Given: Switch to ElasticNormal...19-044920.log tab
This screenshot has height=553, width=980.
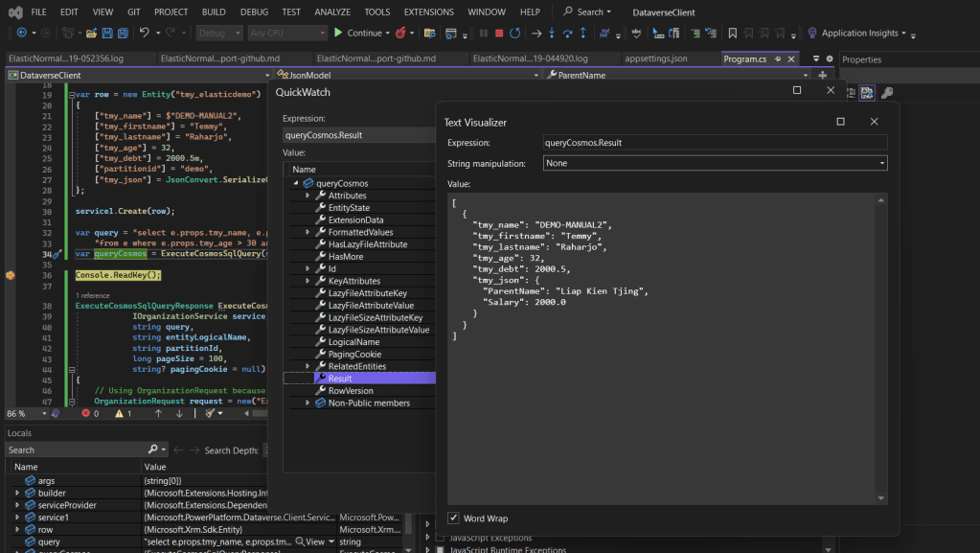Looking at the screenshot, I should pyautogui.click(x=530, y=58).
